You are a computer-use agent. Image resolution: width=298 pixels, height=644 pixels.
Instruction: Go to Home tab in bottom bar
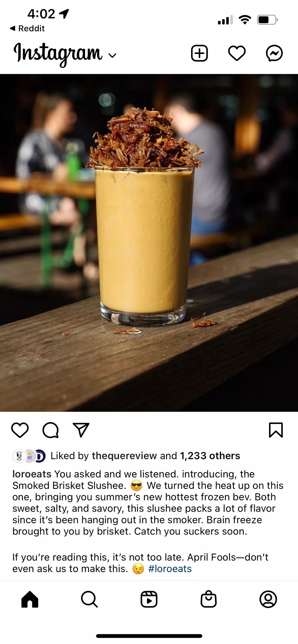(30, 599)
